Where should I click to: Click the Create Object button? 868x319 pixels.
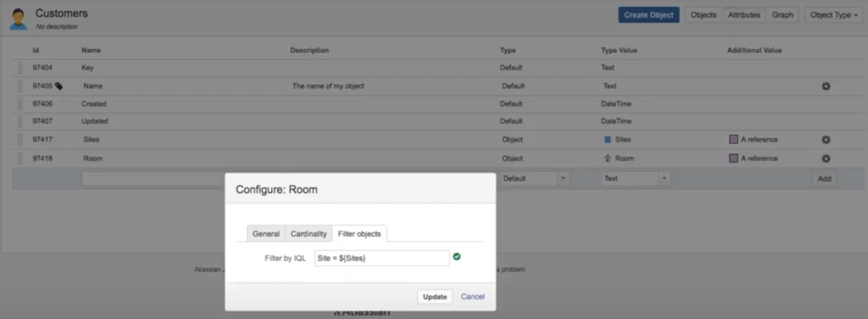648,15
